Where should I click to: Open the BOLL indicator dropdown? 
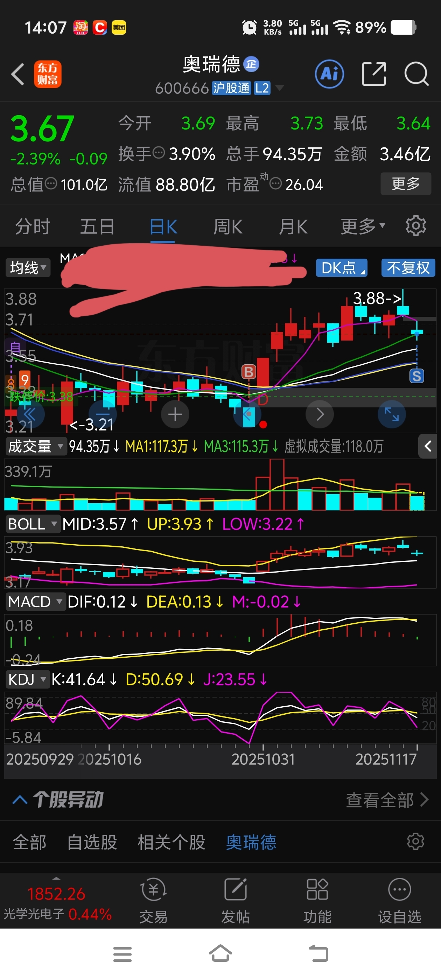pyautogui.click(x=33, y=524)
